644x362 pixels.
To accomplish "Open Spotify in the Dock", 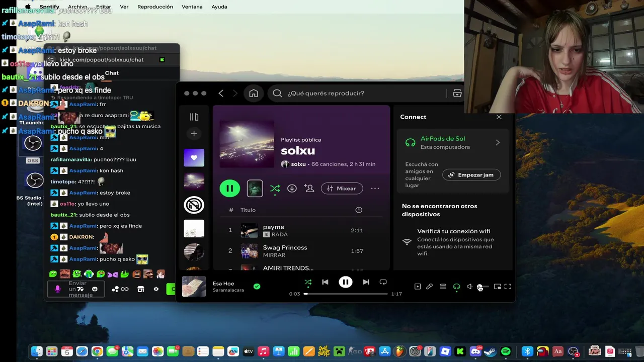I will click(x=506, y=351).
